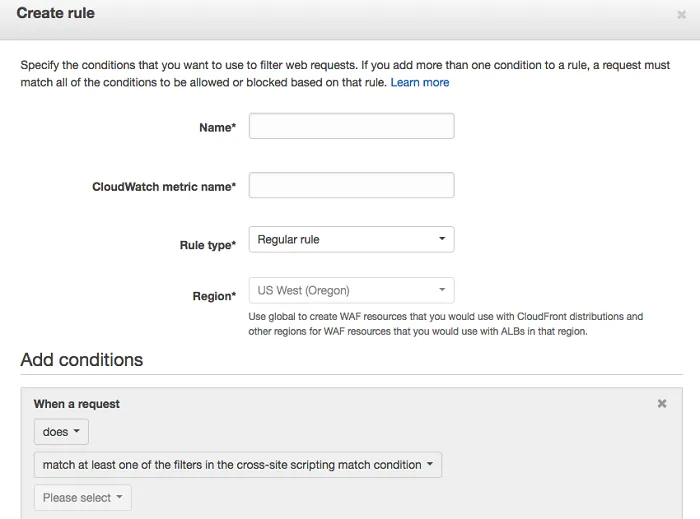Click the "Rule type*" label
This screenshot has width=700, height=519.
tap(207, 245)
